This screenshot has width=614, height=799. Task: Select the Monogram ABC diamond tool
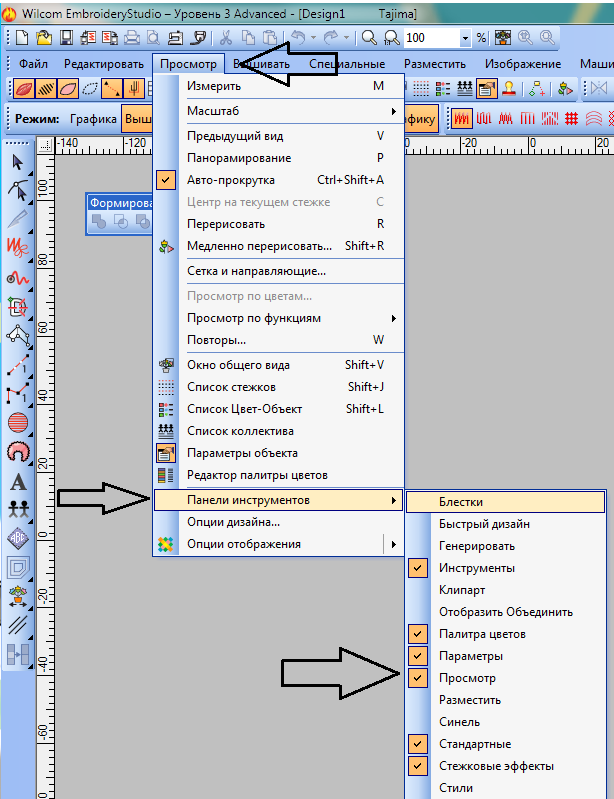(x=18, y=539)
